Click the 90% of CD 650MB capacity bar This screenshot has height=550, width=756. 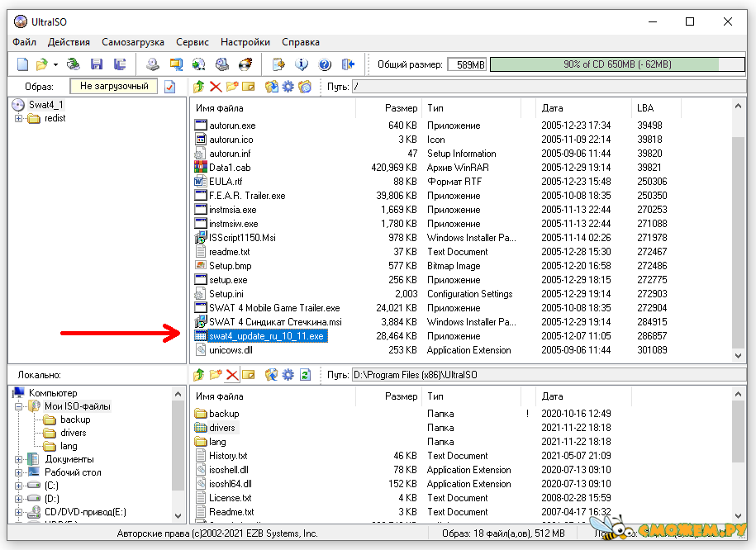[x=617, y=64]
